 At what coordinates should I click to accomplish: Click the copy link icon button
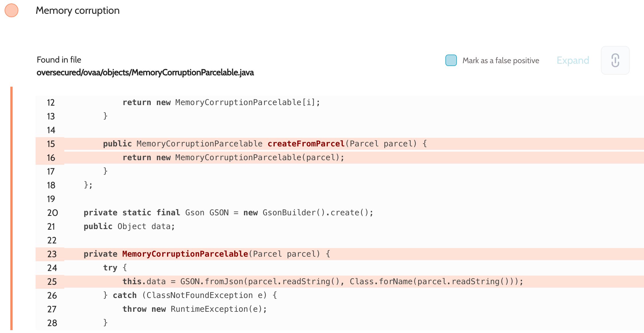pyautogui.click(x=615, y=60)
